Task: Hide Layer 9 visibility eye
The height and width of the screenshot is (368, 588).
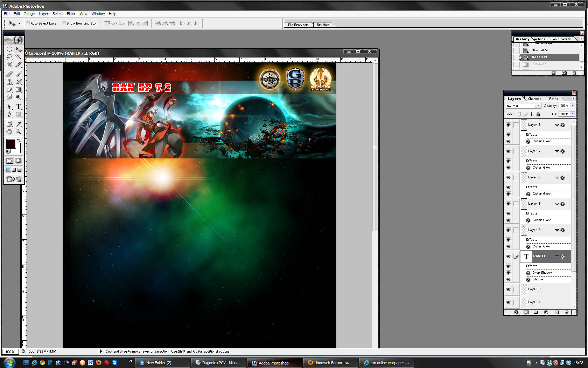Action: (x=508, y=230)
